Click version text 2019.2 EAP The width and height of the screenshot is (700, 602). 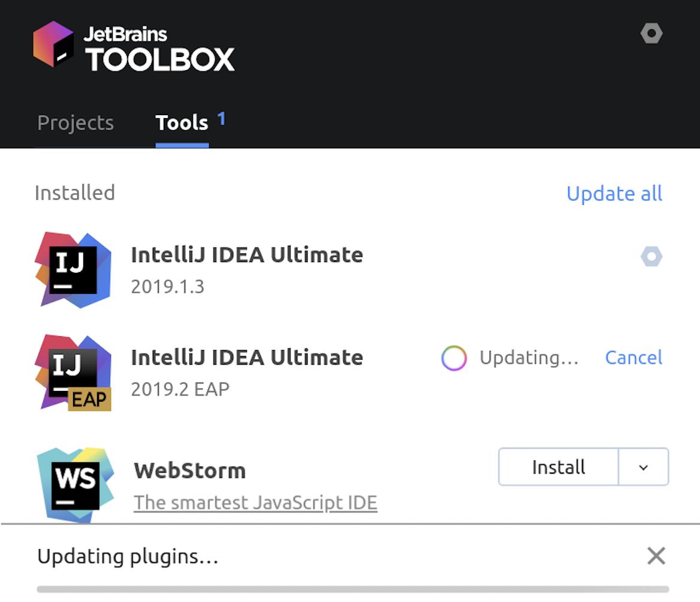(x=180, y=389)
